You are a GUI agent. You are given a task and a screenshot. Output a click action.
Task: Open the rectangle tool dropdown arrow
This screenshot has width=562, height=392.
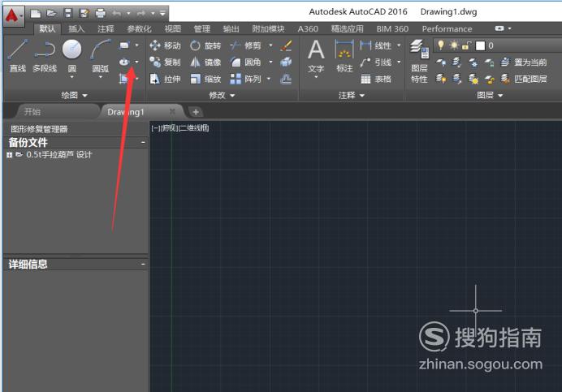[x=136, y=45]
